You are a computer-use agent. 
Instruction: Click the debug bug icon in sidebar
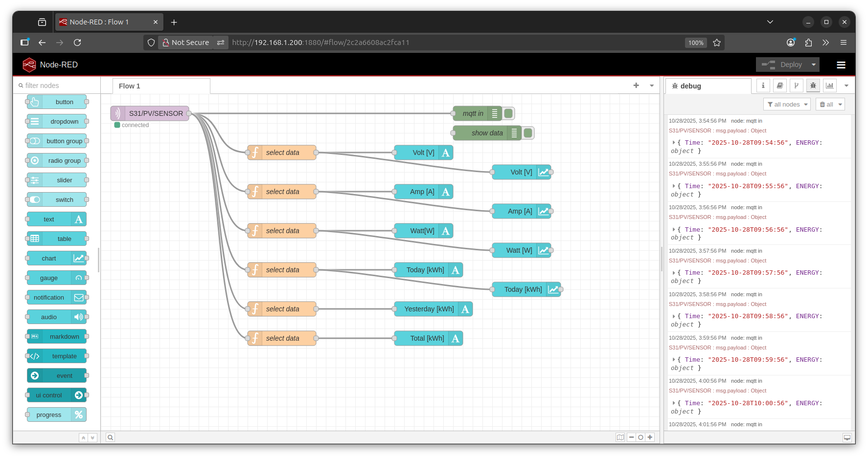pyautogui.click(x=813, y=86)
